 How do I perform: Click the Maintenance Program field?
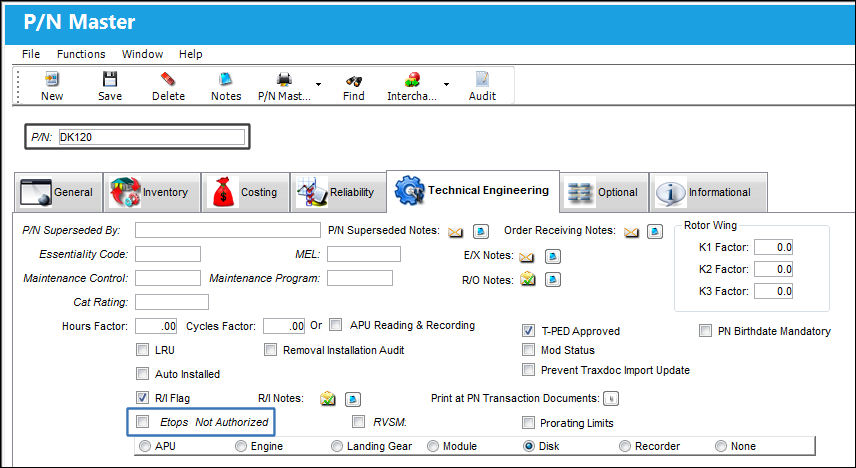tap(360, 278)
